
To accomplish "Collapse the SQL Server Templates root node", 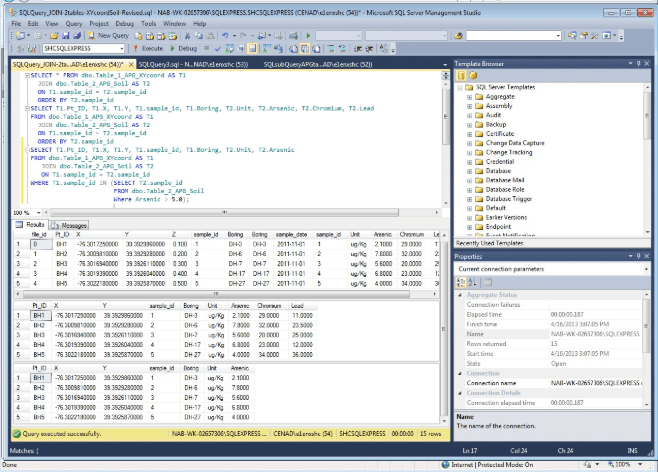I will (x=460, y=89).
